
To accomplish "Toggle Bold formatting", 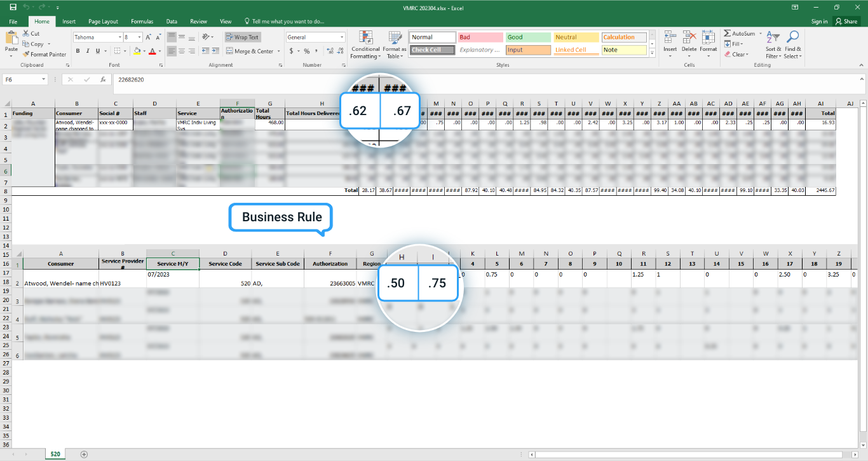I will tap(78, 52).
